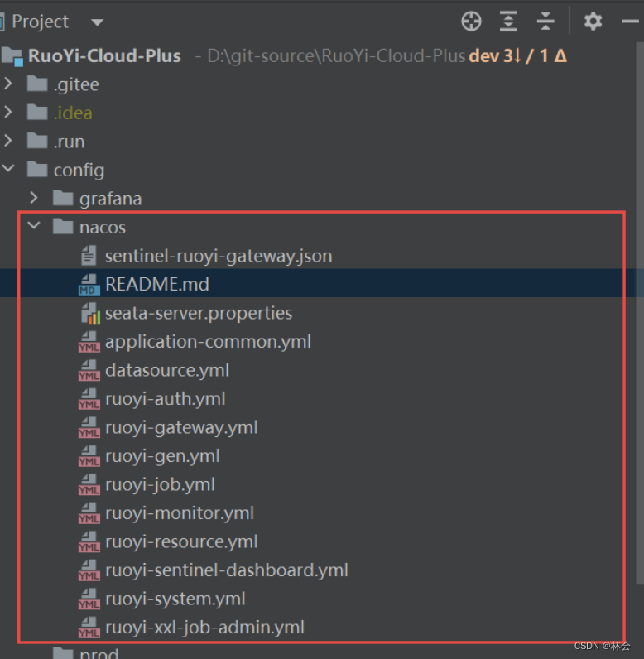Image resolution: width=644 pixels, height=659 pixels.
Task: Select the file application-common.yml
Action: pyautogui.click(x=208, y=342)
